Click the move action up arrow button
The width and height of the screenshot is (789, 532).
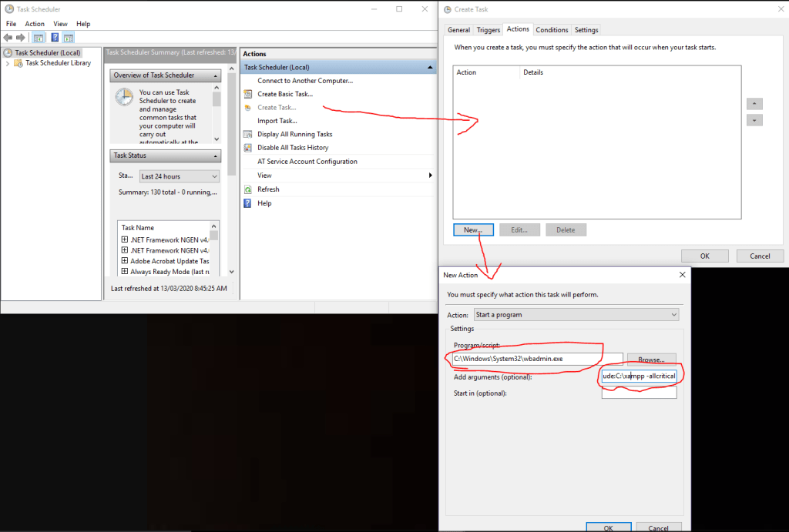[754, 103]
